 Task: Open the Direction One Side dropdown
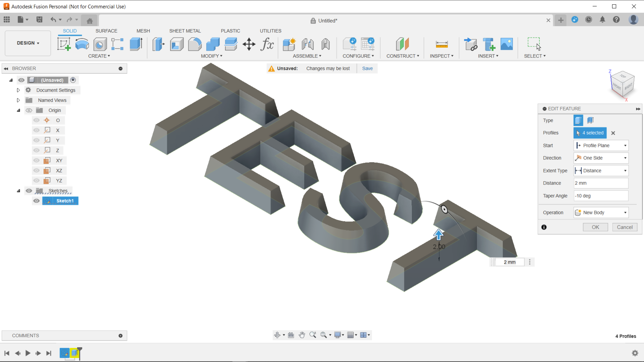601,158
